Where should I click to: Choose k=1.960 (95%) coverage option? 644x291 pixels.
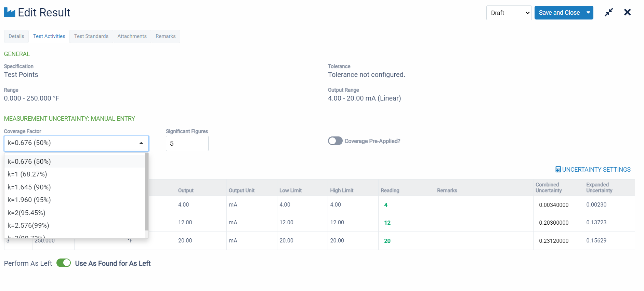pos(29,200)
